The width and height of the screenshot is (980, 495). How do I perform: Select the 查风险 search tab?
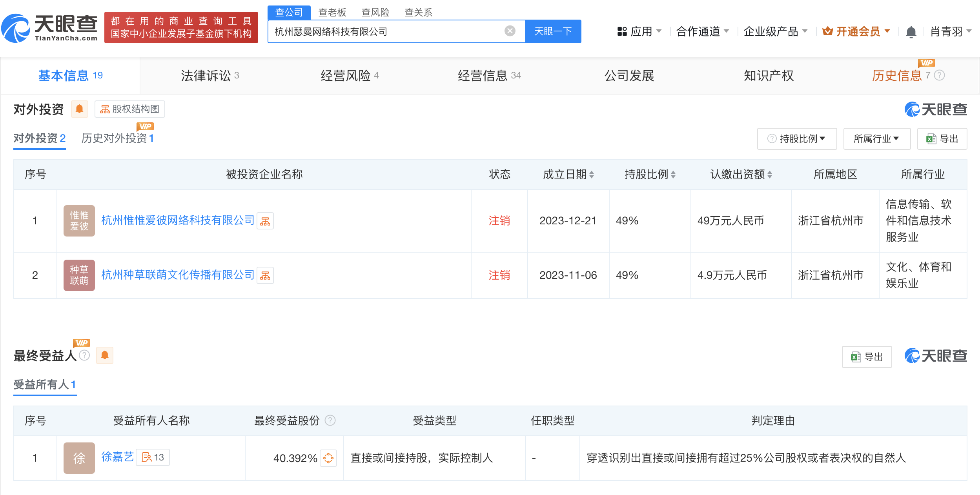click(x=375, y=13)
